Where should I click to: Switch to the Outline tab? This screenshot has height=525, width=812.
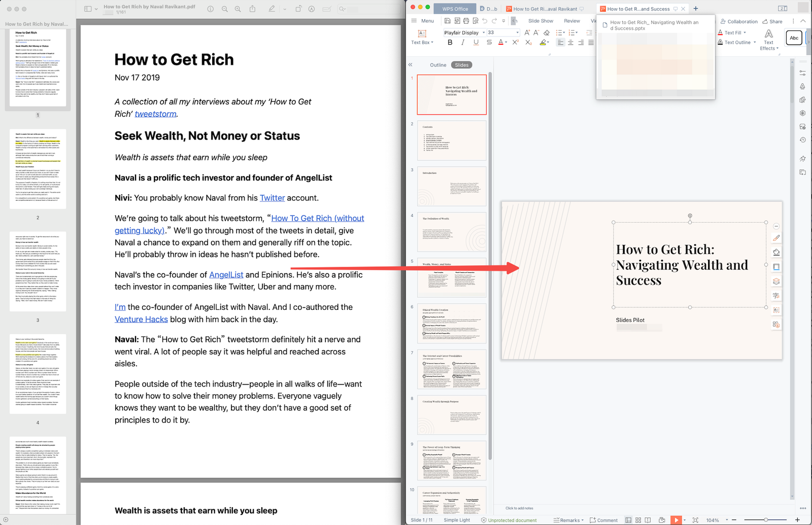437,65
